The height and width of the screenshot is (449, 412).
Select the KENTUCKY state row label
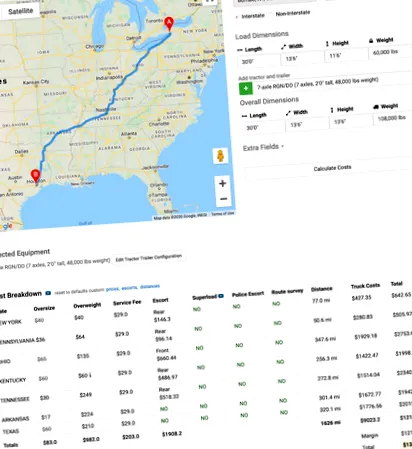coord(13,380)
